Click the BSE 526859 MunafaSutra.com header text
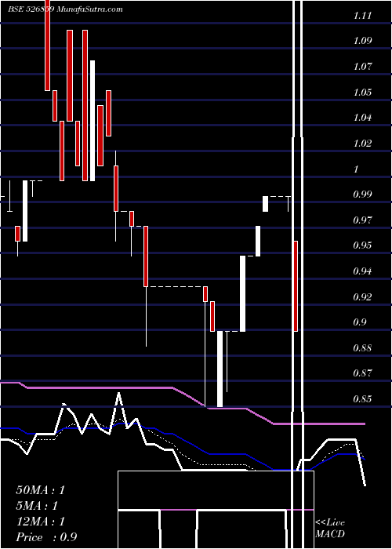Screen dimensions: 392x549 [65, 9]
